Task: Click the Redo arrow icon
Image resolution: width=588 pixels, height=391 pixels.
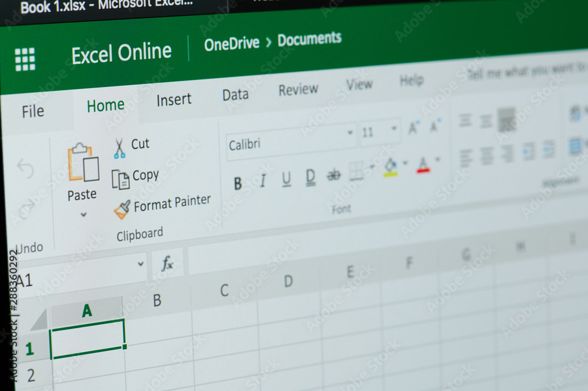Action: click(26, 208)
